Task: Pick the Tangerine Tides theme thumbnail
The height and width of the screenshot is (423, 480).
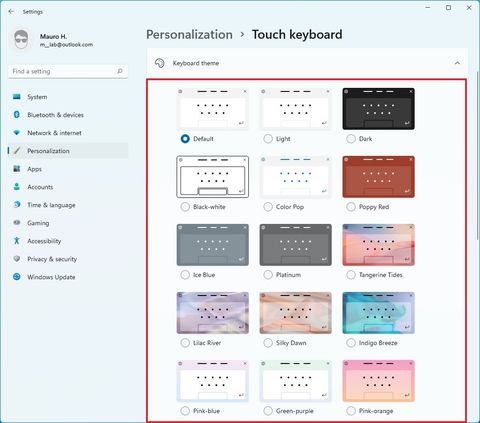Action: (379, 245)
